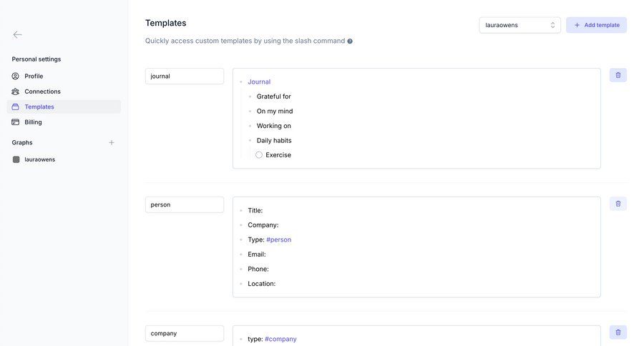Viewport: 644px width, 346px height.
Task: Add a new graph with plus icon
Action: [112, 142]
